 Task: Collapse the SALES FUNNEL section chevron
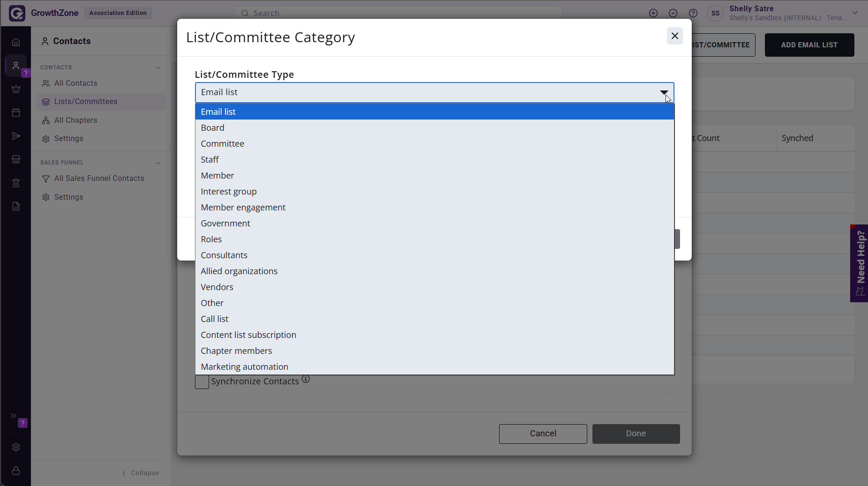[158, 163]
